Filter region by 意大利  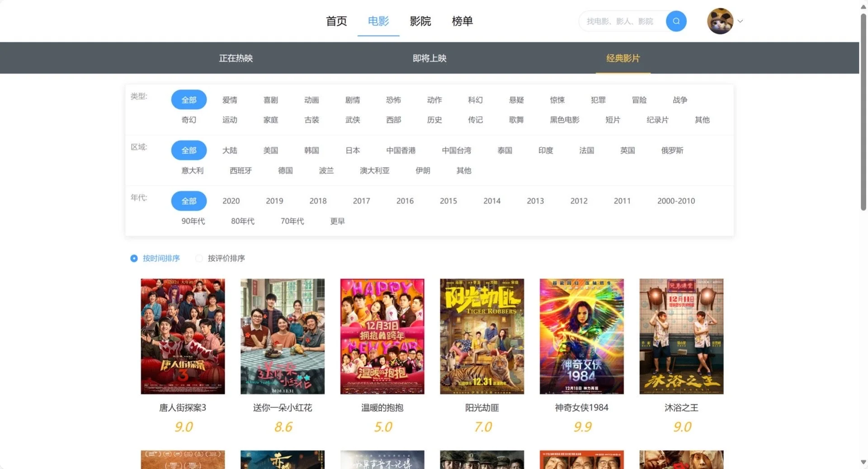(x=193, y=170)
